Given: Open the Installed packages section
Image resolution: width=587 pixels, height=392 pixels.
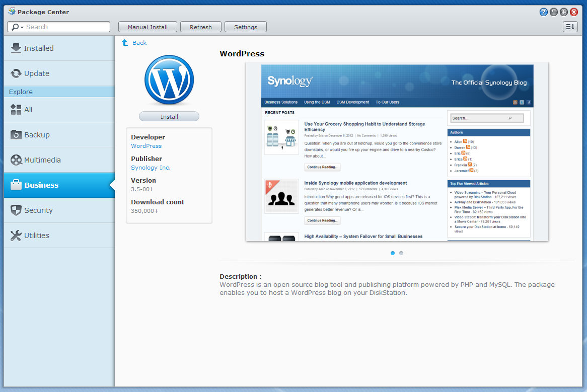Looking at the screenshot, I should (x=59, y=48).
